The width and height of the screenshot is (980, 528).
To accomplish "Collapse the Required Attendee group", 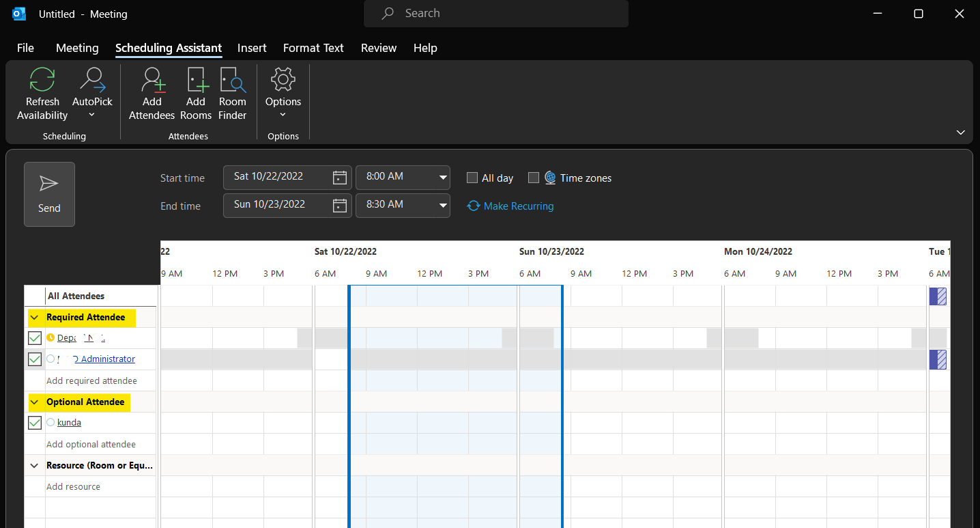I will pos(34,317).
